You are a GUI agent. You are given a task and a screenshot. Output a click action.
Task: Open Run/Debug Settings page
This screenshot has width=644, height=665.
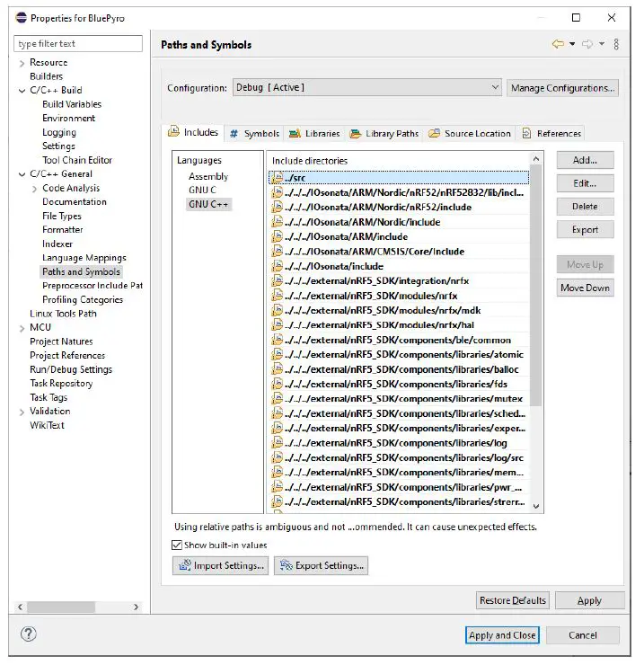[71, 369]
